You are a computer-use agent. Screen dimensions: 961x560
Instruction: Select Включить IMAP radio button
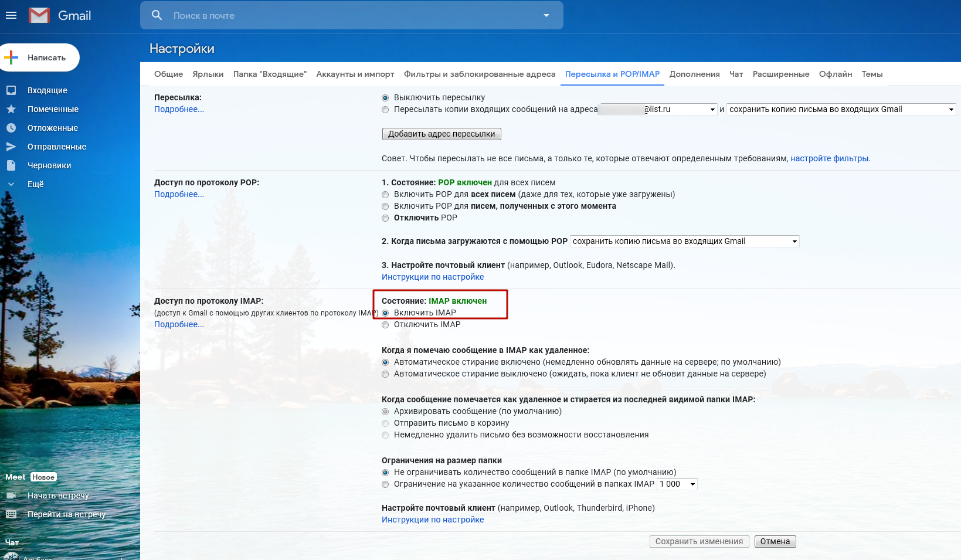coord(385,313)
